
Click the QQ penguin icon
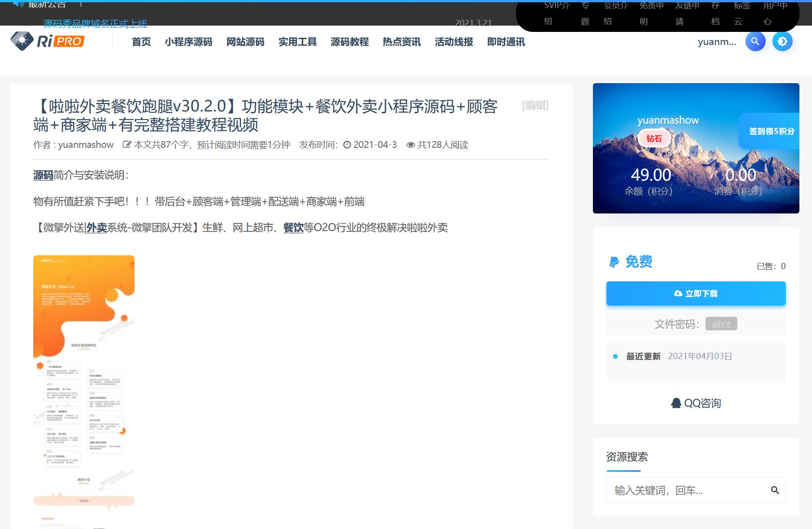[676, 403]
